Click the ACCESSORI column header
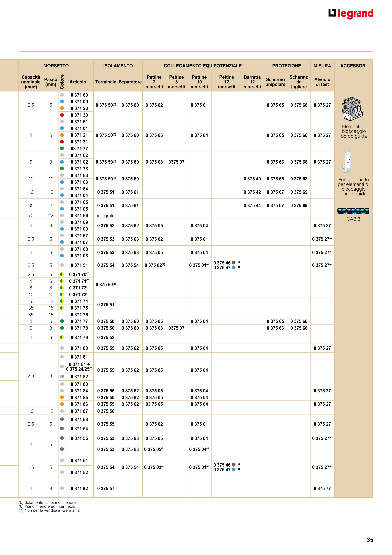Screen dimensions: 392x555 pos(353,66)
